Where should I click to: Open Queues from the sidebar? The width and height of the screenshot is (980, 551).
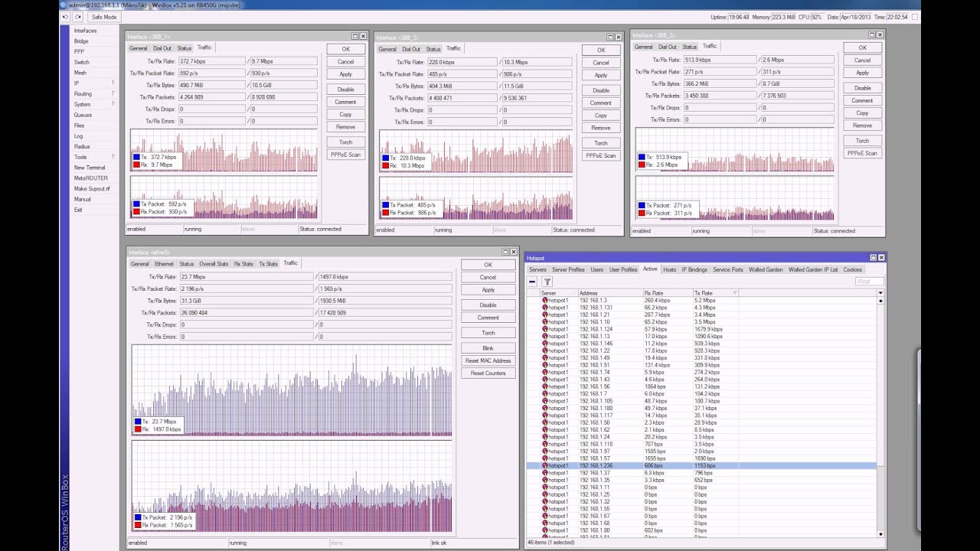(x=83, y=115)
